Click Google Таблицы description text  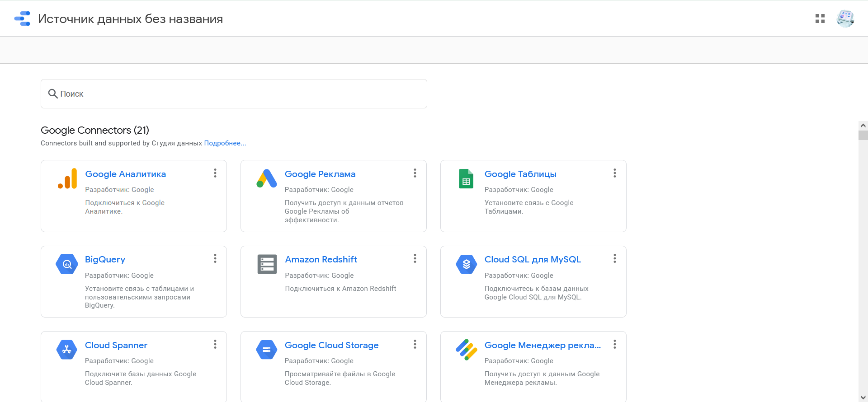[529, 207]
